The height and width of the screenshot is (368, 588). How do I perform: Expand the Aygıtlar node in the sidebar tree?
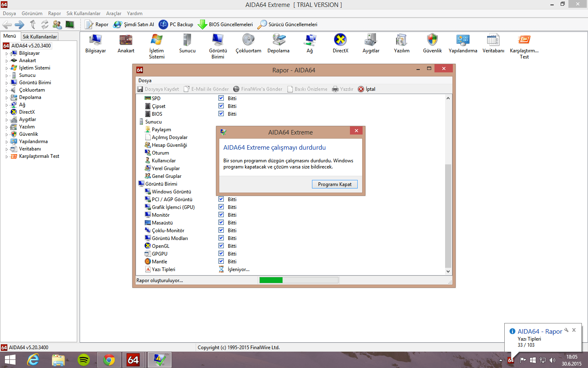tap(7, 119)
